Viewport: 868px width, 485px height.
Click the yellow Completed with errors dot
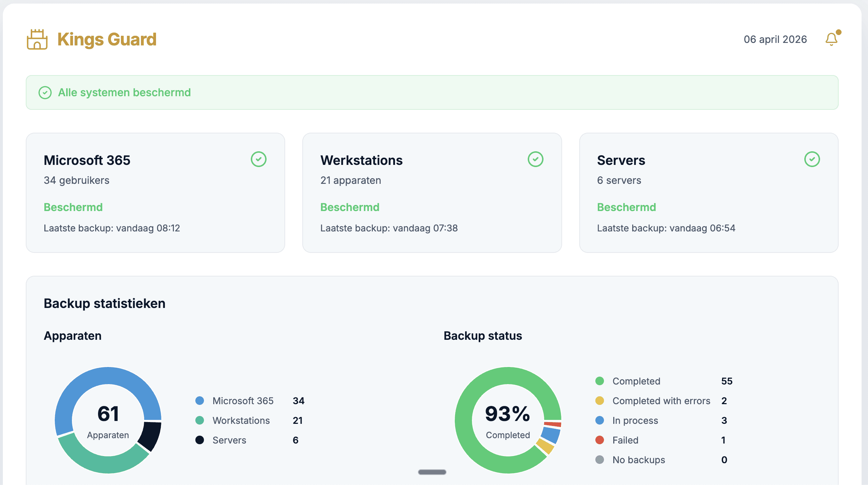tap(600, 401)
